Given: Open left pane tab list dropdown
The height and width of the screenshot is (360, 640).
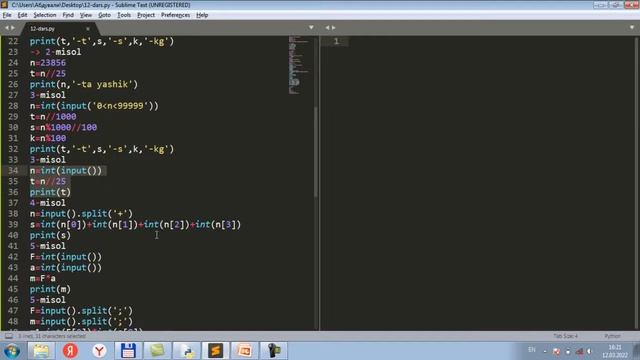Looking at the screenshot, I should (x=311, y=28).
